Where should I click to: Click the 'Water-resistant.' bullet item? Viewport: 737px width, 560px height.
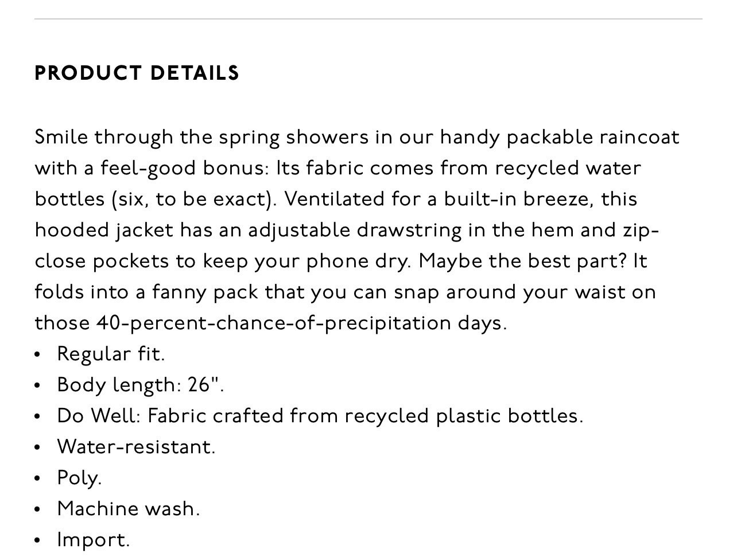click(136, 446)
